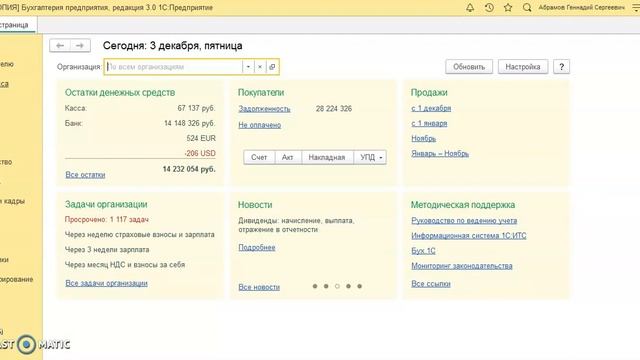640x360 pixels.
Task: Clear the organization field with the X icon
Action: (x=260, y=67)
